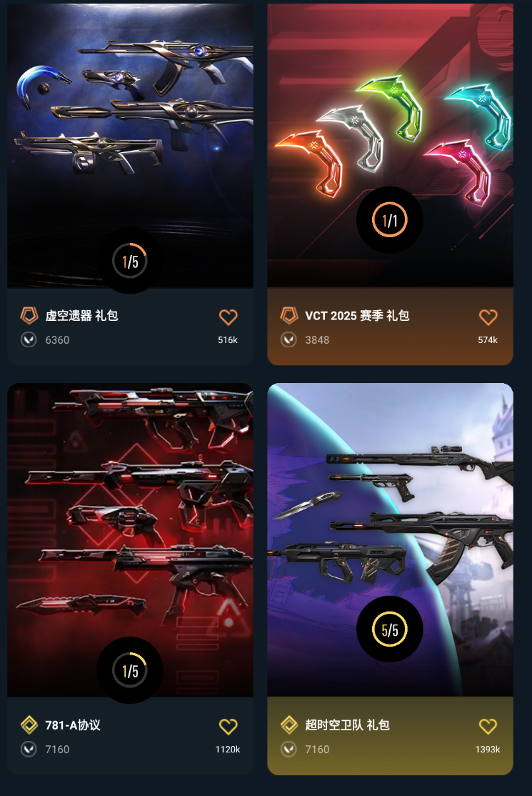
Task: Toggle heart on VCT 2025 赛季 礼包
Action: click(488, 317)
